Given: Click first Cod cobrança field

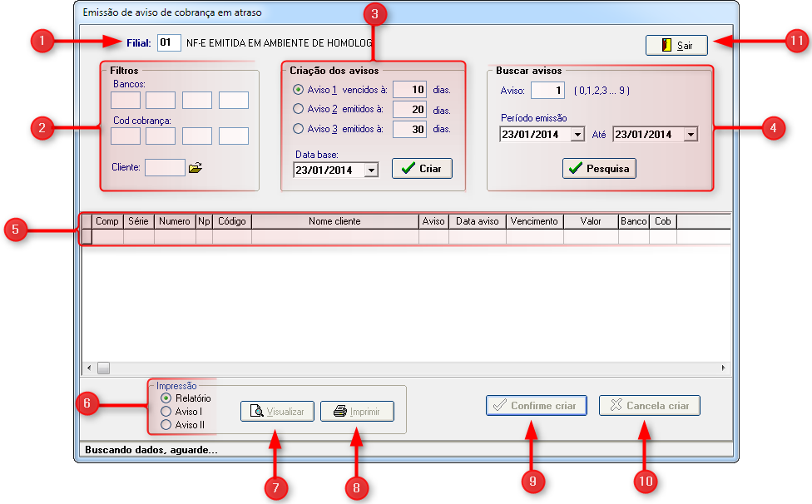Looking at the screenshot, I should click(x=126, y=136).
